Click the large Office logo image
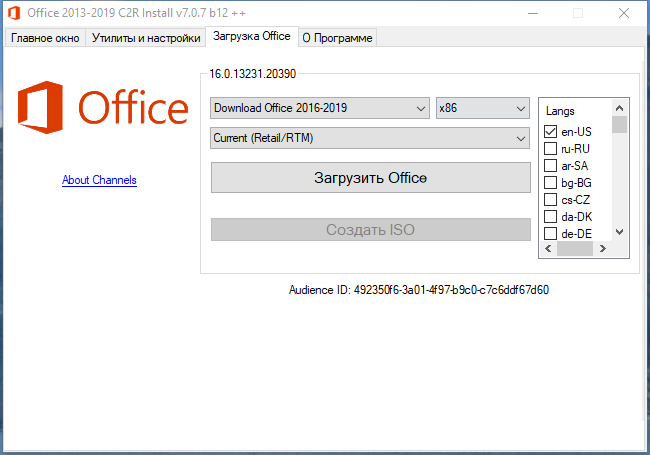650x455 pixels. click(103, 107)
